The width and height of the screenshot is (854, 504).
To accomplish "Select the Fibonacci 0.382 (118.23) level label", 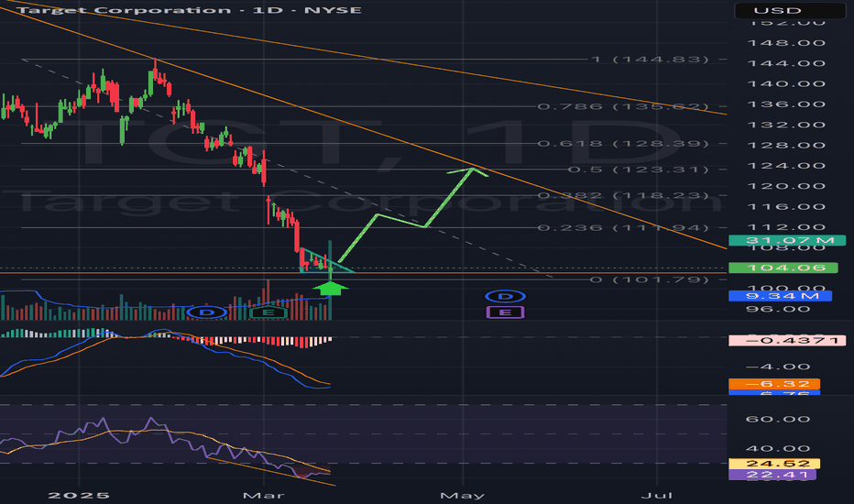I will coord(623,195).
